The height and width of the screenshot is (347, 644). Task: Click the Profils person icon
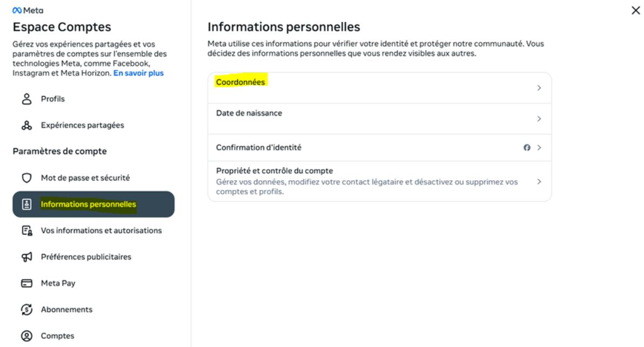[24, 99]
